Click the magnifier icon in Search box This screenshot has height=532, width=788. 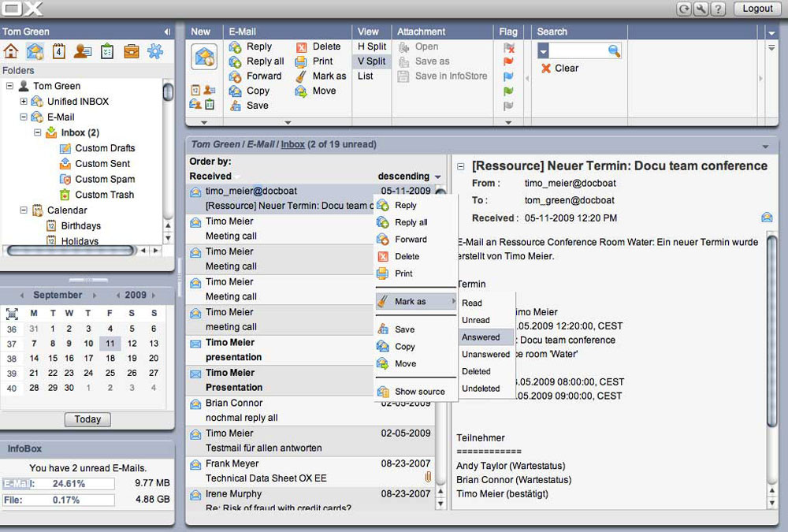pyautogui.click(x=614, y=50)
